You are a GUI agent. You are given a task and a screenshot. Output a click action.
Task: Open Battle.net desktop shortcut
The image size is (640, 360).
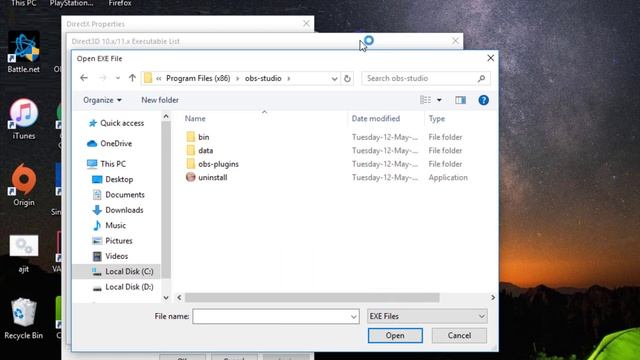(x=24, y=53)
